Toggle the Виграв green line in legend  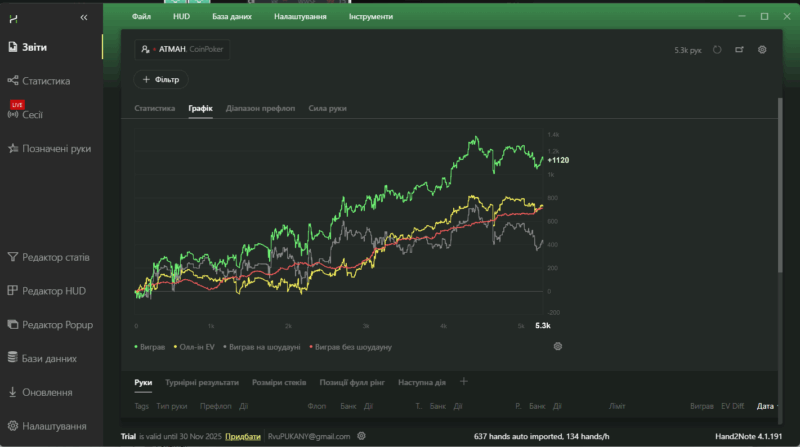(x=151, y=347)
